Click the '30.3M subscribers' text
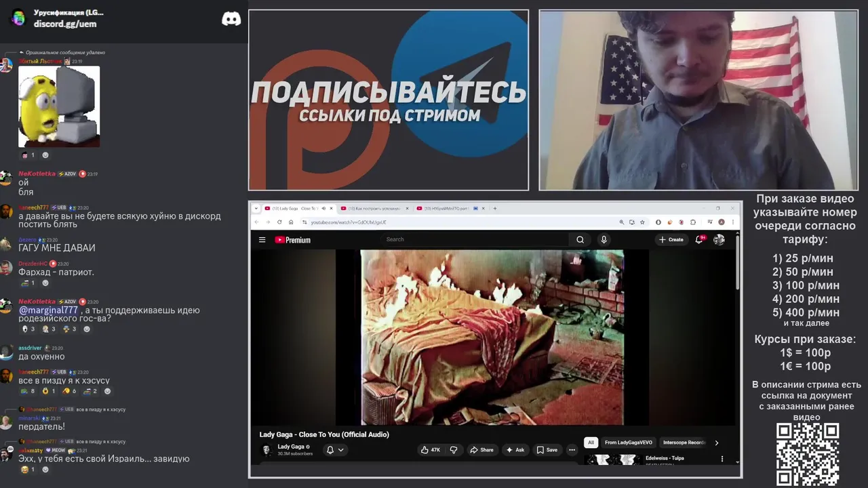868x488 pixels. 295,453
